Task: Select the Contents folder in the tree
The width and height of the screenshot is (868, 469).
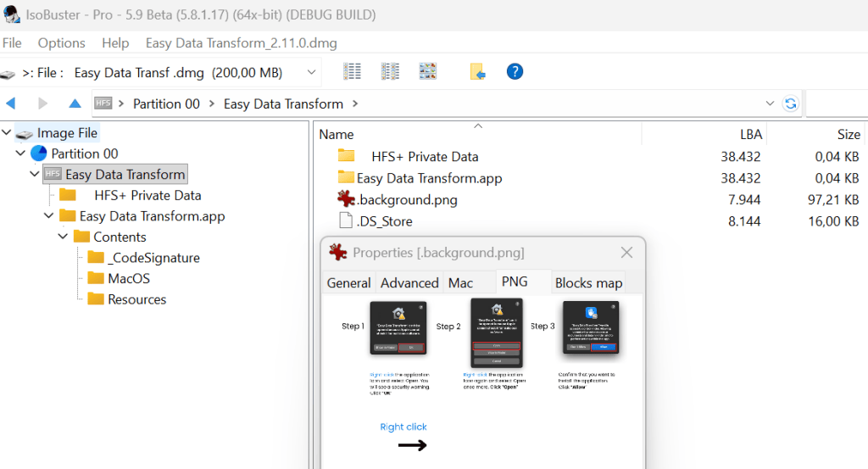Action: (x=120, y=237)
